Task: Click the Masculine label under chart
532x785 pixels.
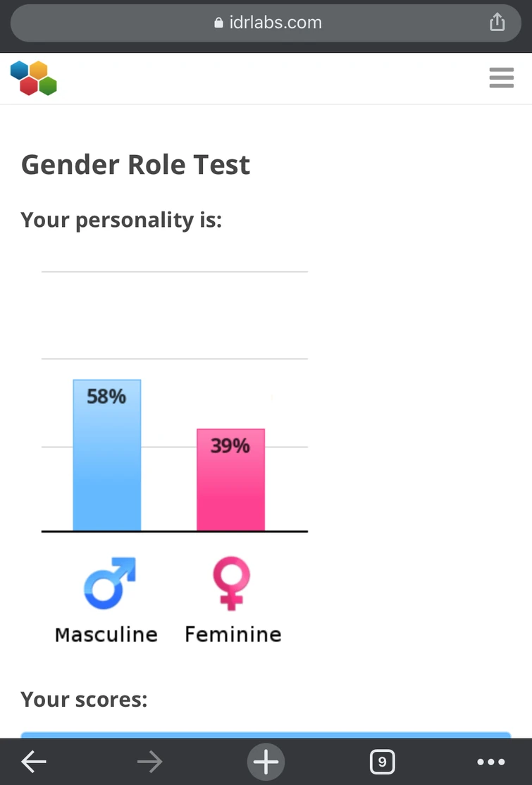Action: pyautogui.click(x=106, y=634)
